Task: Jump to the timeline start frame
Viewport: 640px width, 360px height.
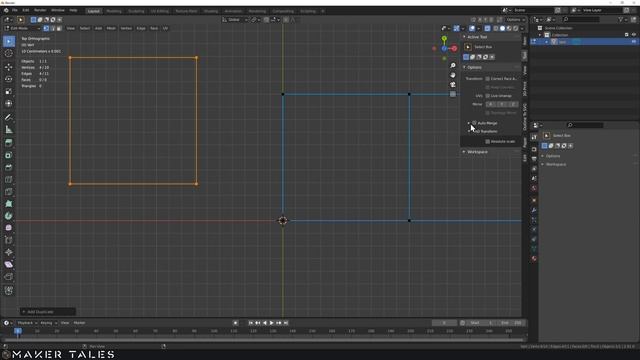Action: tap(251, 323)
